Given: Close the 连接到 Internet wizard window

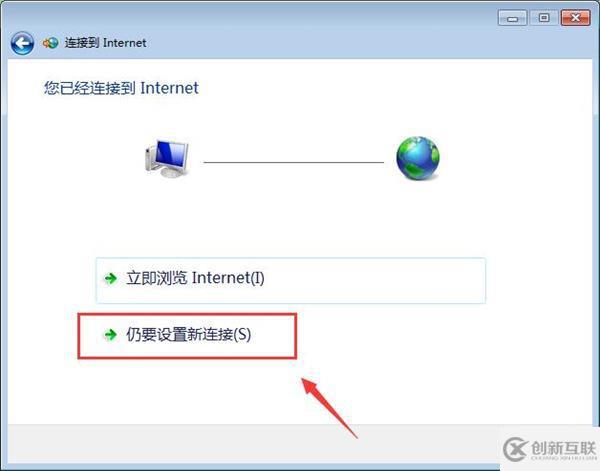Looking at the screenshot, I should (x=576, y=18).
